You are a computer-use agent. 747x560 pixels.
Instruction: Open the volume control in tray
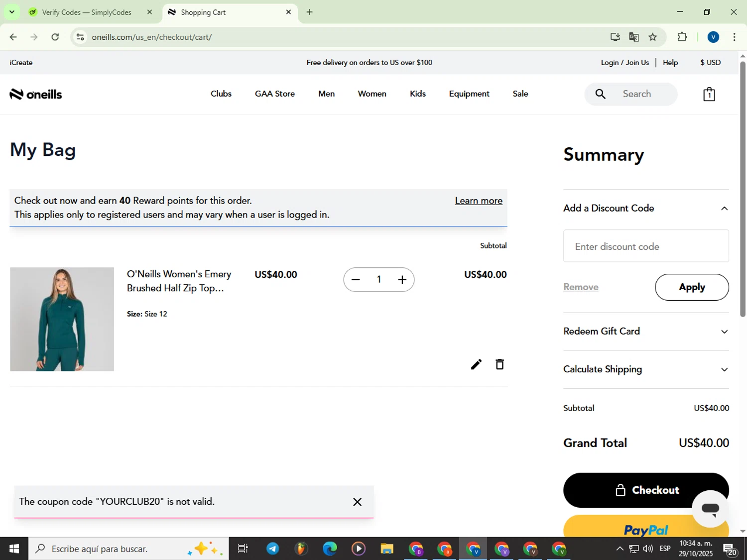point(647,549)
